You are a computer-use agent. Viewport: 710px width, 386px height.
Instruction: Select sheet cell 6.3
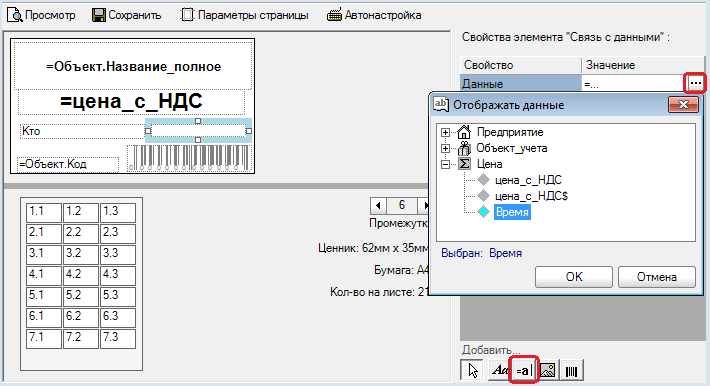[x=118, y=317]
